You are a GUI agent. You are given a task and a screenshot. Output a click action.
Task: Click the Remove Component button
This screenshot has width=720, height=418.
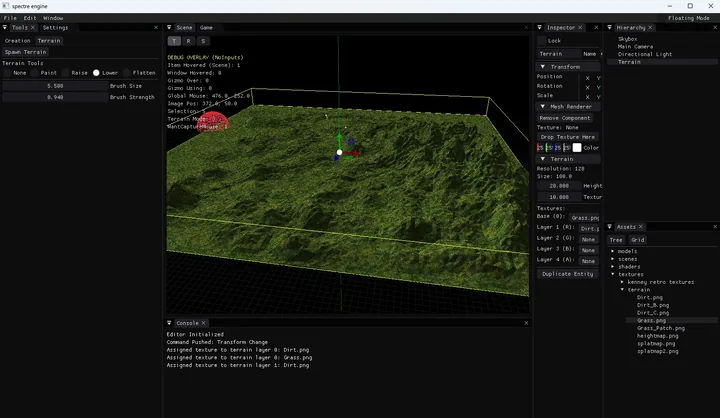565,118
